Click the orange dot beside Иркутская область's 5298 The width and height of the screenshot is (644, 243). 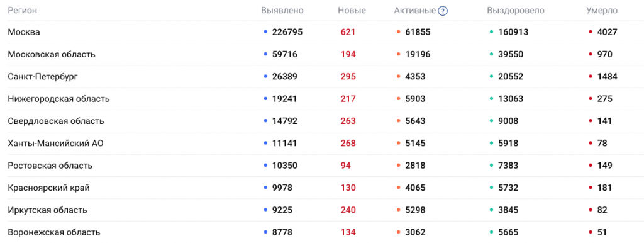tap(398, 210)
